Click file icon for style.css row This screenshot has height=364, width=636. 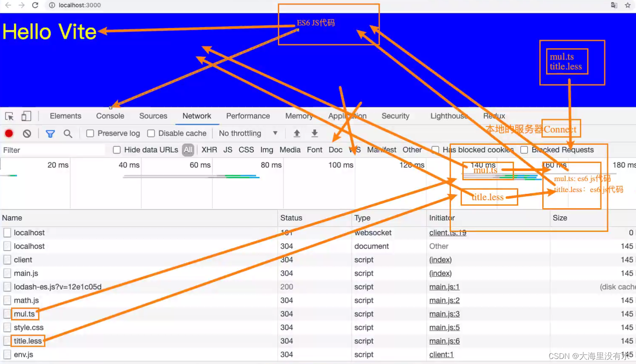tap(7, 327)
